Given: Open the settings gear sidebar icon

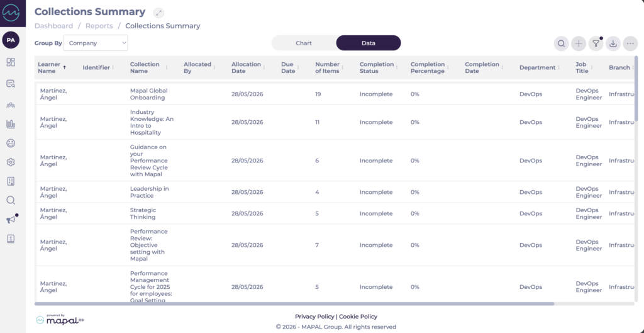Looking at the screenshot, I should [x=11, y=162].
